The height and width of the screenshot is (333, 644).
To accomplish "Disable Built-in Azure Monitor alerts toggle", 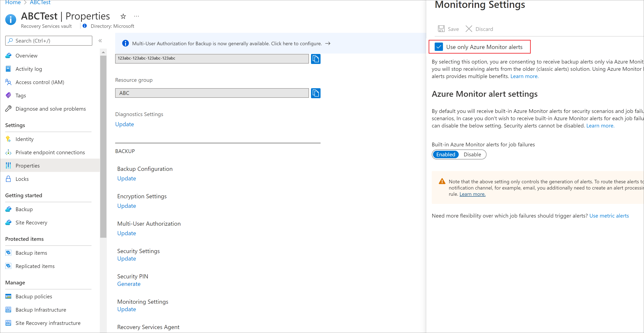I will coord(472,154).
